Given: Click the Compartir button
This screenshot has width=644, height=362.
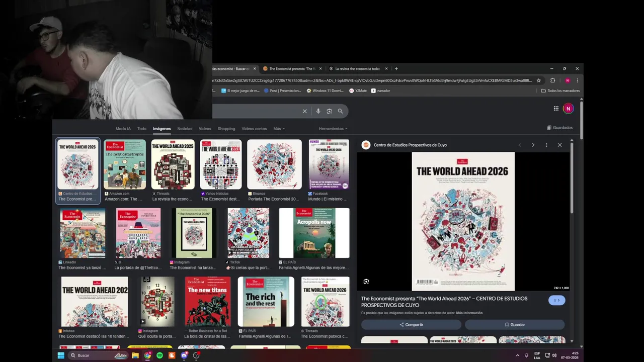Looking at the screenshot, I should pos(411,325).
